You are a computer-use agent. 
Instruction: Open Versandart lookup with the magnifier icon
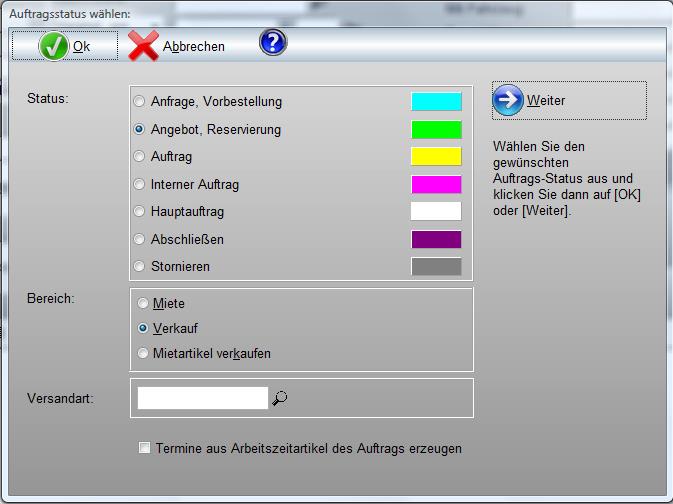click(x=279, y=398)
